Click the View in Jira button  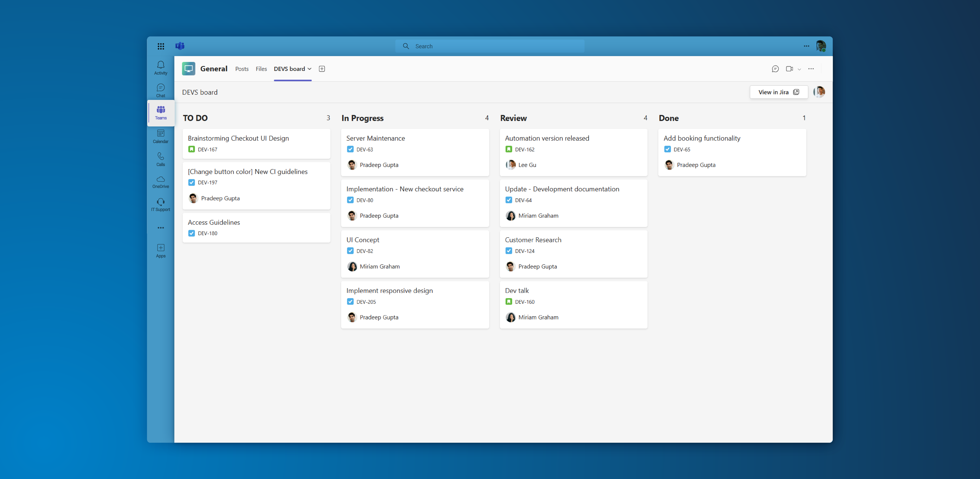coord(778,92)
